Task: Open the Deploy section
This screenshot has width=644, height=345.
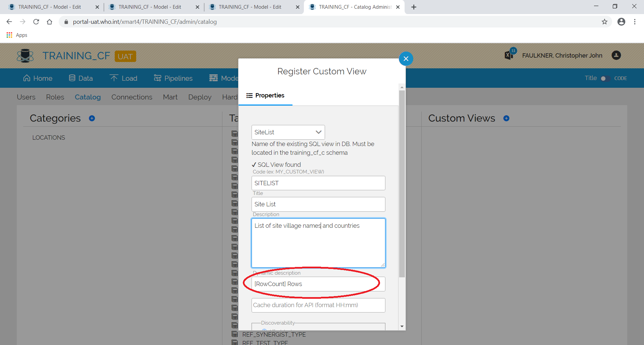Action: tap(200, 97)
